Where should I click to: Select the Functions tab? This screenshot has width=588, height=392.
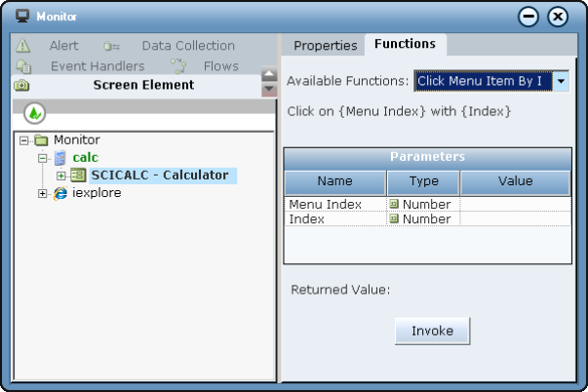coord(405,45)
